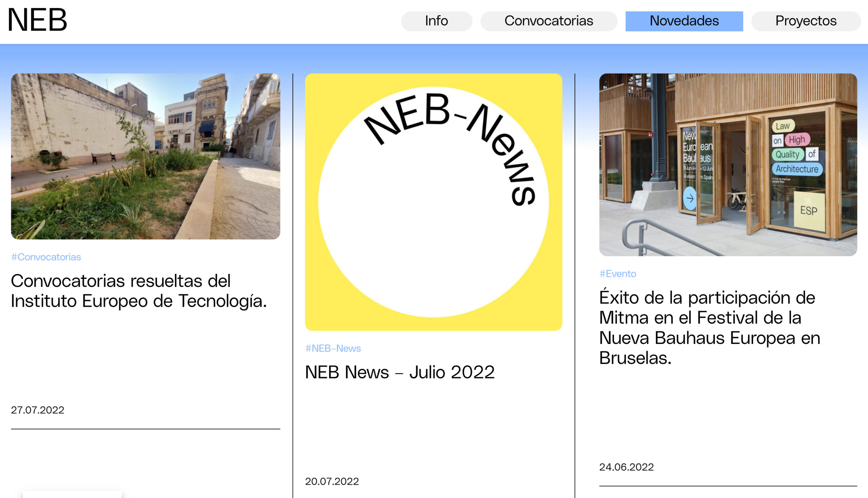Click the yellow NEB-News circle image

pyautogui.click(x=433, y=202)
